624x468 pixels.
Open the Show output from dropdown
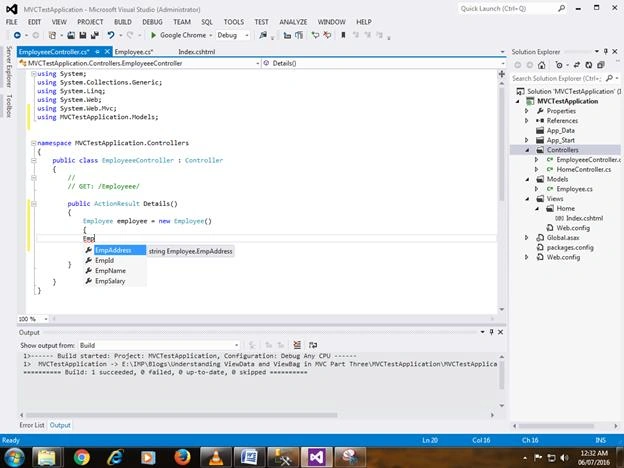pyautogui.click(x=159, y=345)
